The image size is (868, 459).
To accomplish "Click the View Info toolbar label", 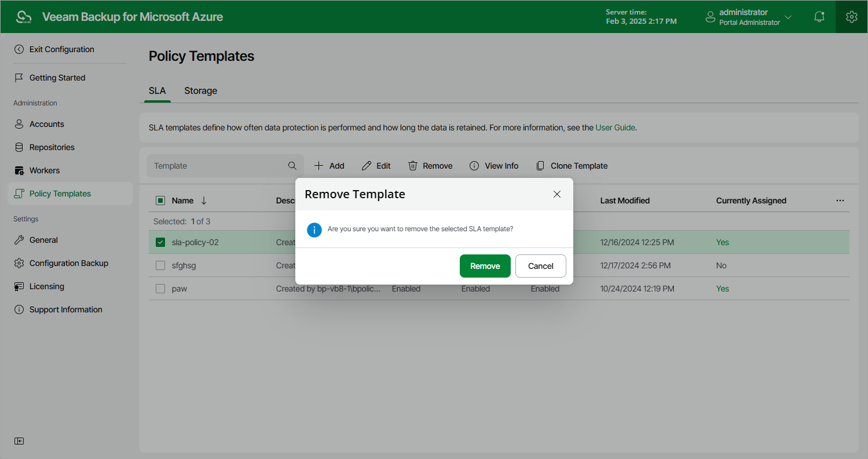I will click(x=501, y=166).
